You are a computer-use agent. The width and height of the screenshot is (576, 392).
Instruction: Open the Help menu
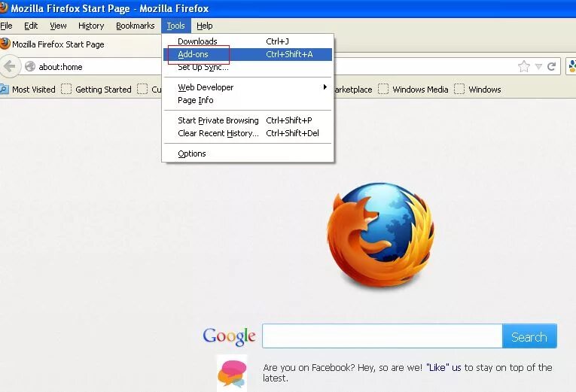pyautogui.click(x=204, y=26)
